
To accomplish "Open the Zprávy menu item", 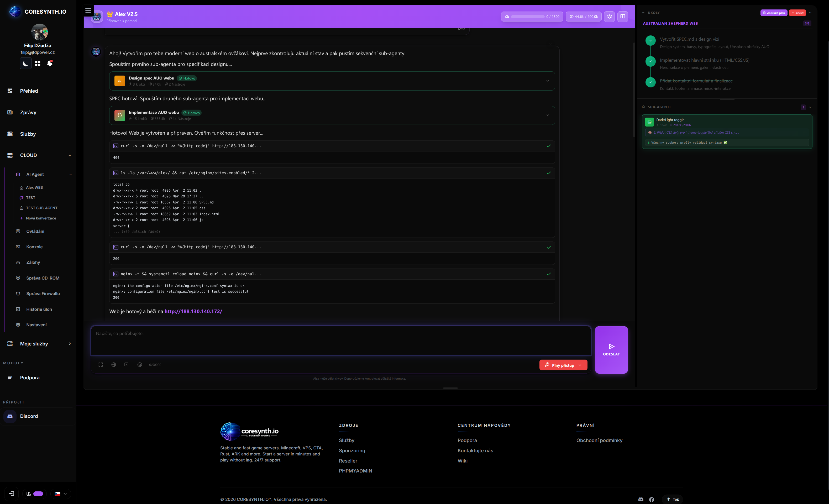I will pyautogui.click(x=28, y=112).
